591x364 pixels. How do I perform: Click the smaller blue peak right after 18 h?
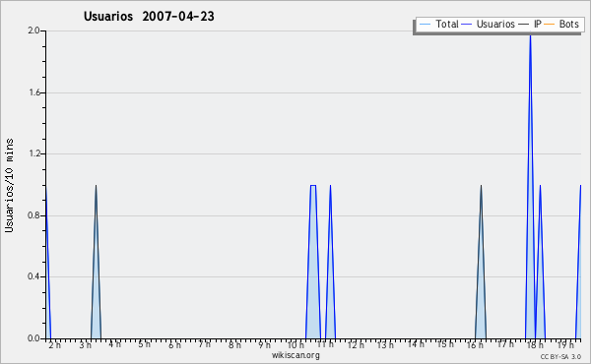(540, 262)
